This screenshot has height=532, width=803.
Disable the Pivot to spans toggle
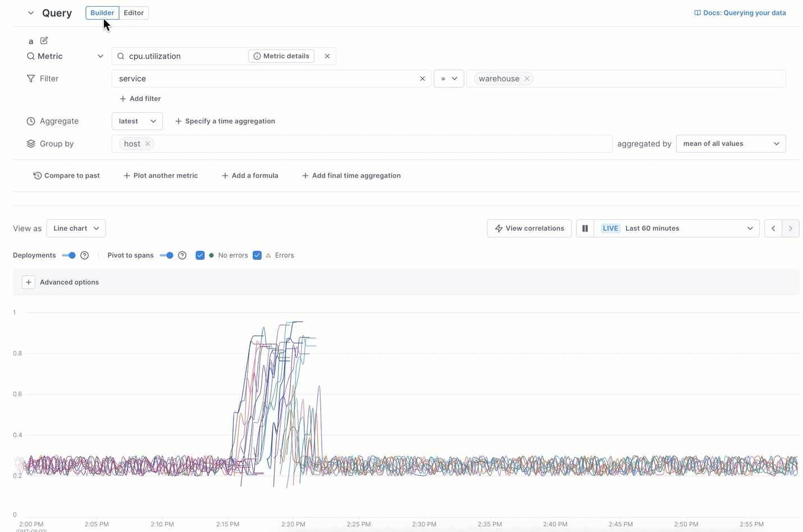(166, 255)
